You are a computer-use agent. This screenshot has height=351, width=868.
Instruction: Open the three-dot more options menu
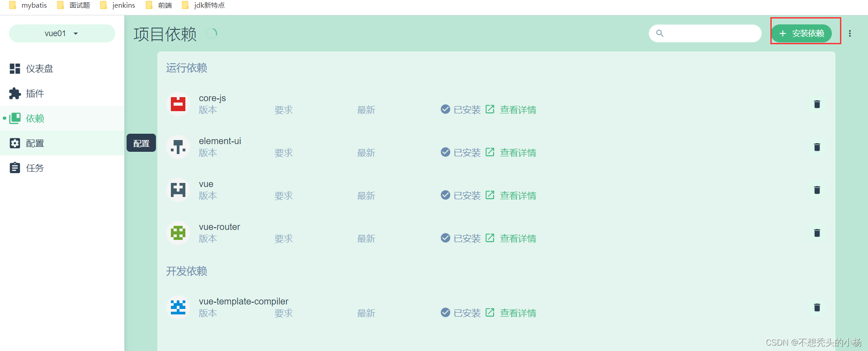(x=850, y=33)
